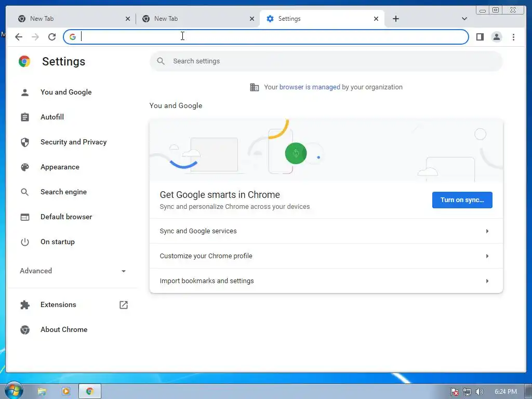Open Import bookmarks and settings
532x399 pixels.
326,281
